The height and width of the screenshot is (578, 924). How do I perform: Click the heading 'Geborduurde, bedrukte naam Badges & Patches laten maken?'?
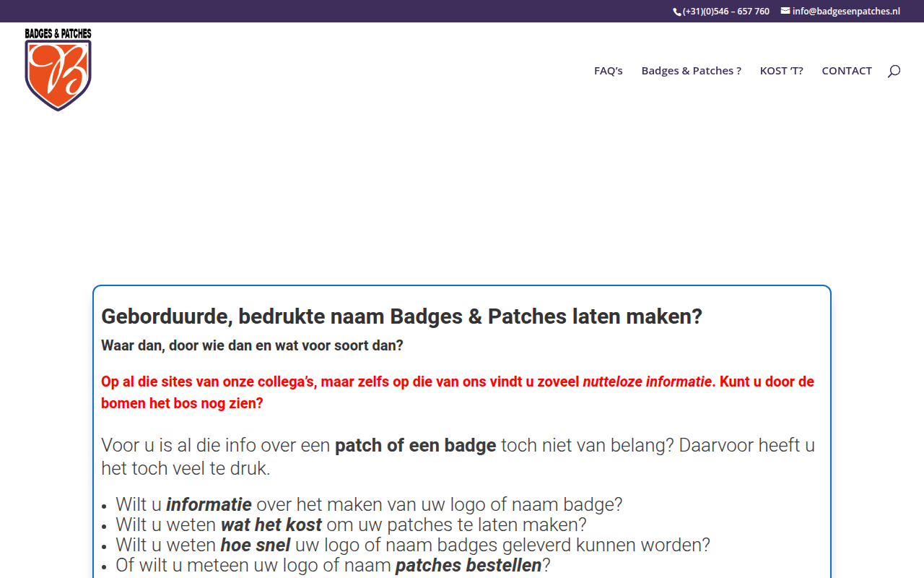coord(401,316)
